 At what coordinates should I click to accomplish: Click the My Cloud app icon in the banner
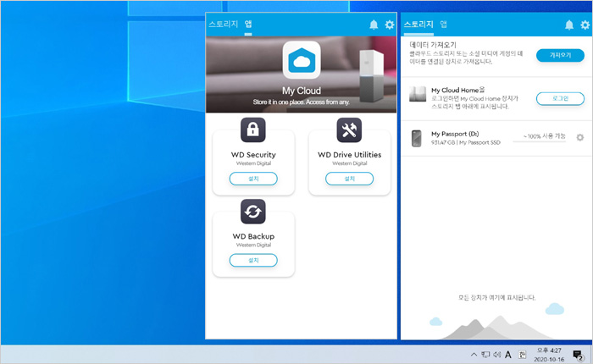click(302, 60)
